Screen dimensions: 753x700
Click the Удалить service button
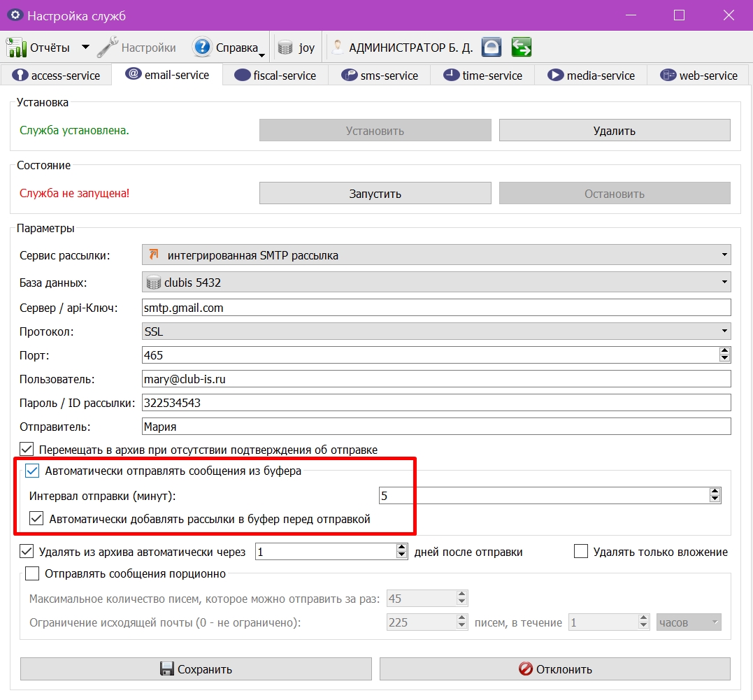[x=615, y=131]
